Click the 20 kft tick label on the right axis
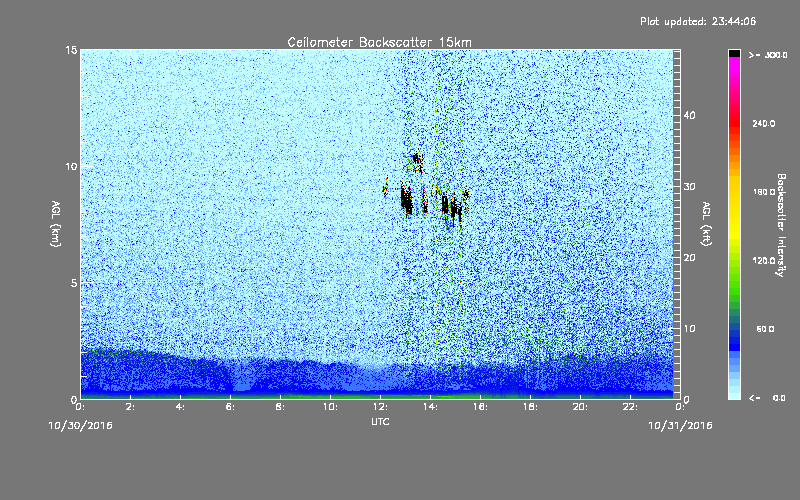Image resolution: width=800 pixels, height=500 pixels. (689, 257)
